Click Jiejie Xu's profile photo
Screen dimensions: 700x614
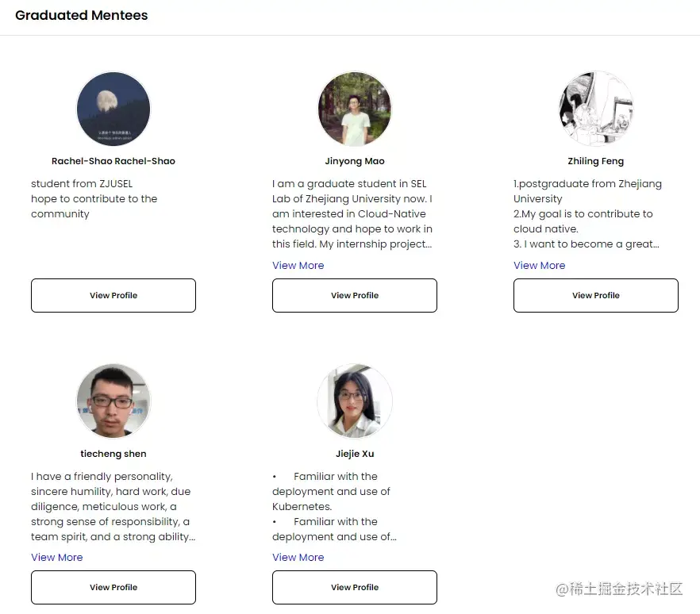pos(355,401)
